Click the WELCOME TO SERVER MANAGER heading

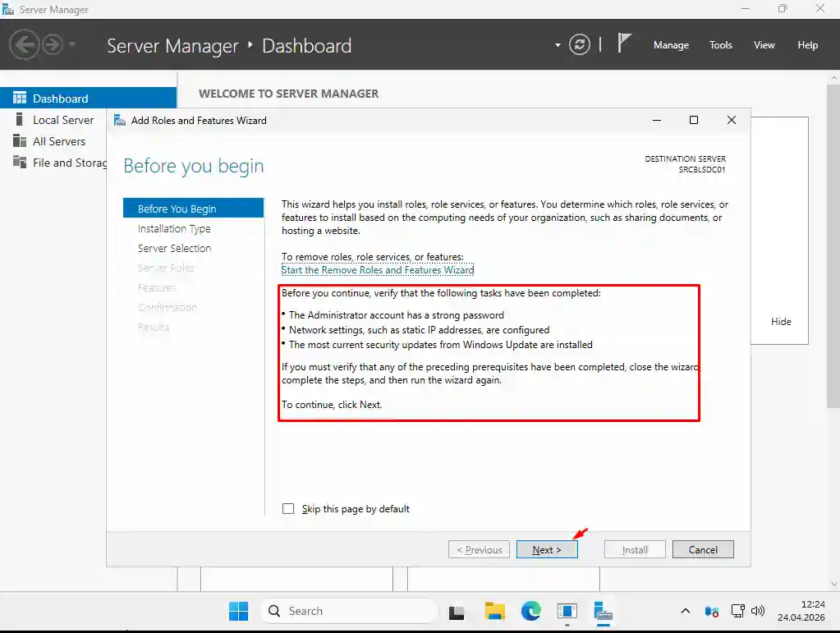point(289,94)
